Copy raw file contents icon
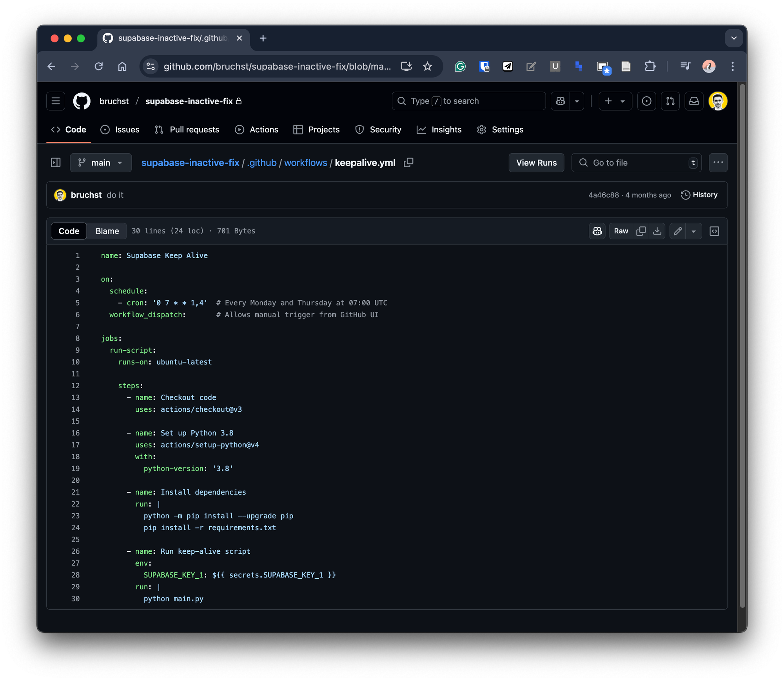 tap(641, 231)
